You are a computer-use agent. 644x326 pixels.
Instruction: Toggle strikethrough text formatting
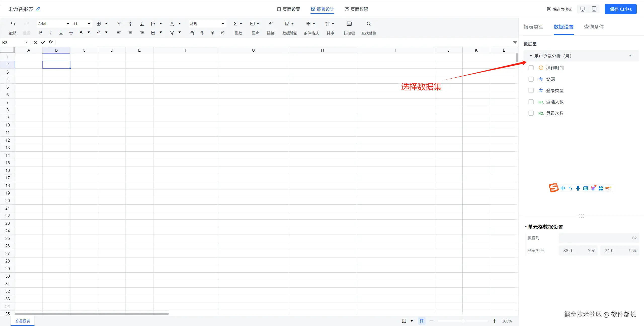[71, 32]
